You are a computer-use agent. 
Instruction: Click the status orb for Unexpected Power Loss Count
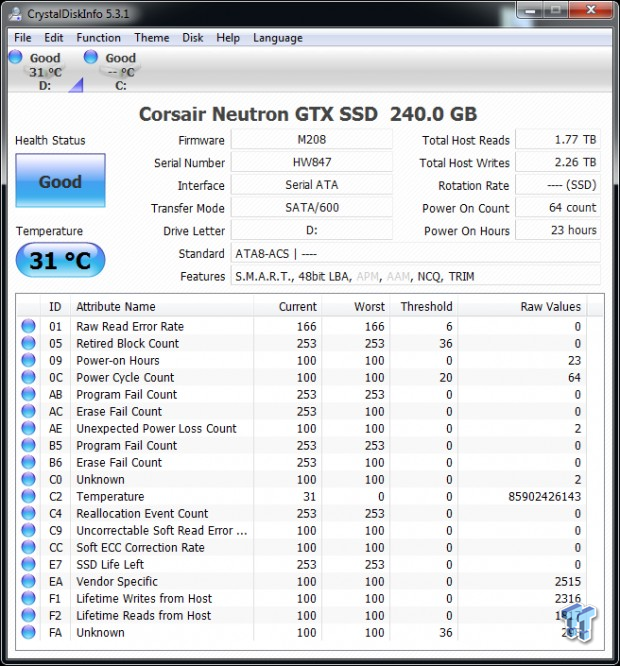[x=28, y=428]
